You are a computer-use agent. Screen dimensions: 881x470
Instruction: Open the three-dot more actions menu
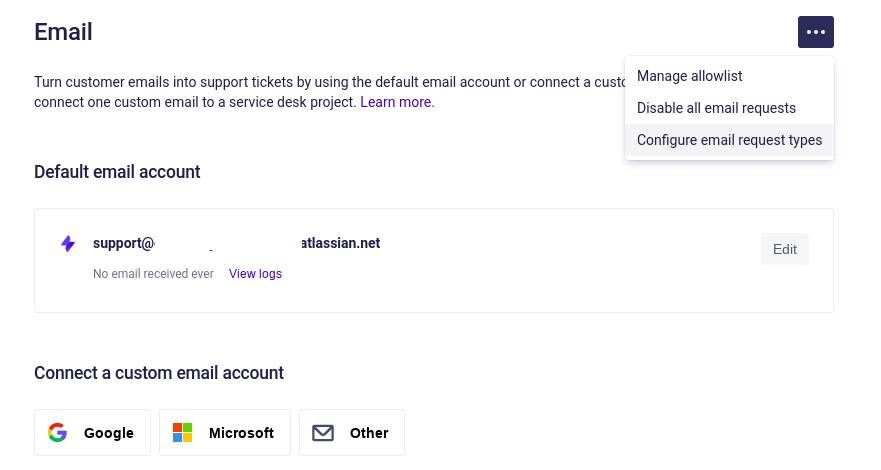click(815, 32)
